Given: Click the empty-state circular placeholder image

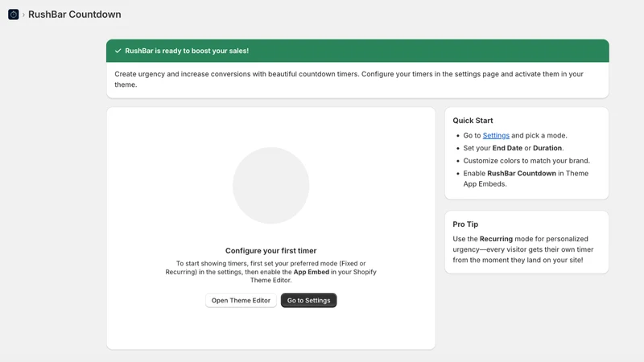Looking at the screenshot, I should [x=271, y=186].
